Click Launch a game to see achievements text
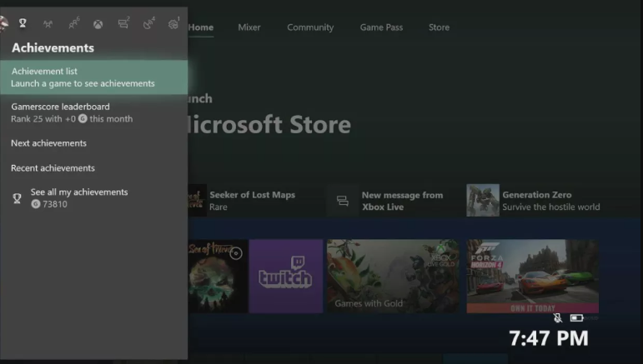The width and height of the screenshot is (643, 364). [83, 83]
